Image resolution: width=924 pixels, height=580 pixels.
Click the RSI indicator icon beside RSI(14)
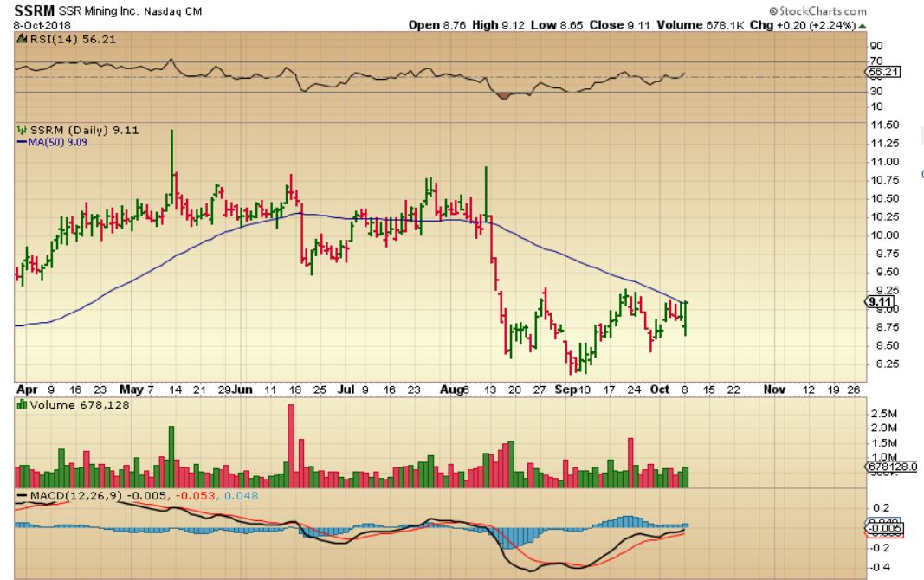22,40
